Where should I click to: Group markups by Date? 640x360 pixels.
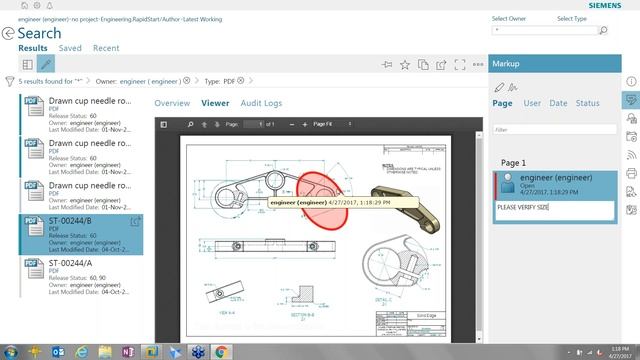tap(558, 103)
